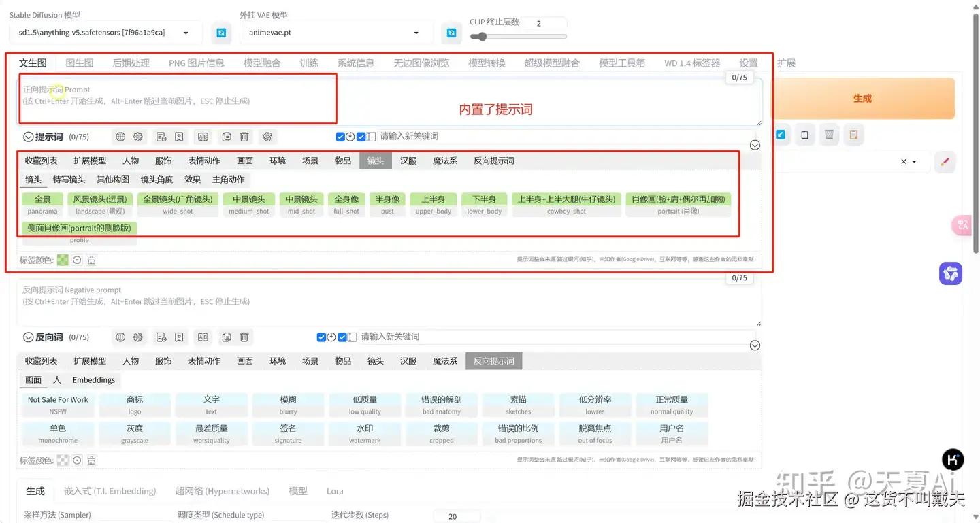The image size is (980, 523).
Task: Click the blank square icon below 生成
Action: tap(804, 135)
